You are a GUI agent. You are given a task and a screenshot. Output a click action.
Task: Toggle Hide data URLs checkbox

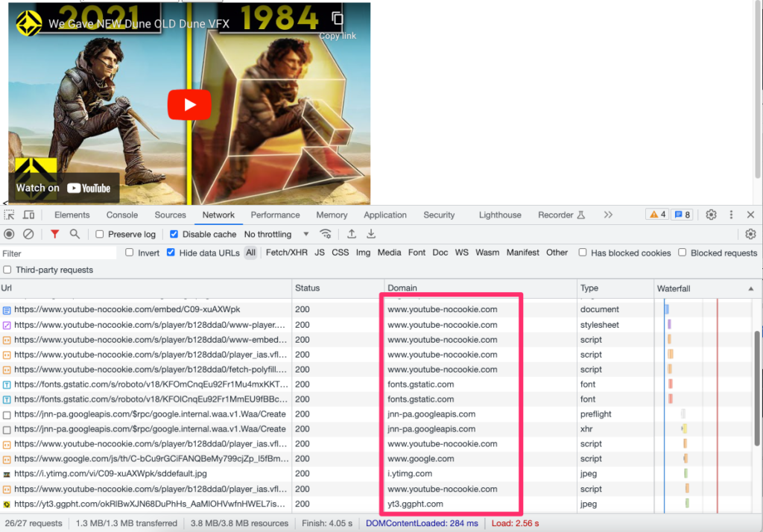pos(171,252)
